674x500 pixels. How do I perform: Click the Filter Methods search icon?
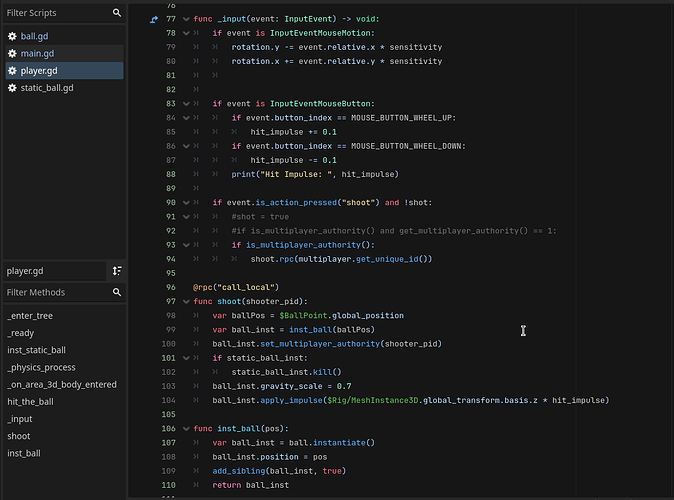pyautogui.click(x=116, y=292)
